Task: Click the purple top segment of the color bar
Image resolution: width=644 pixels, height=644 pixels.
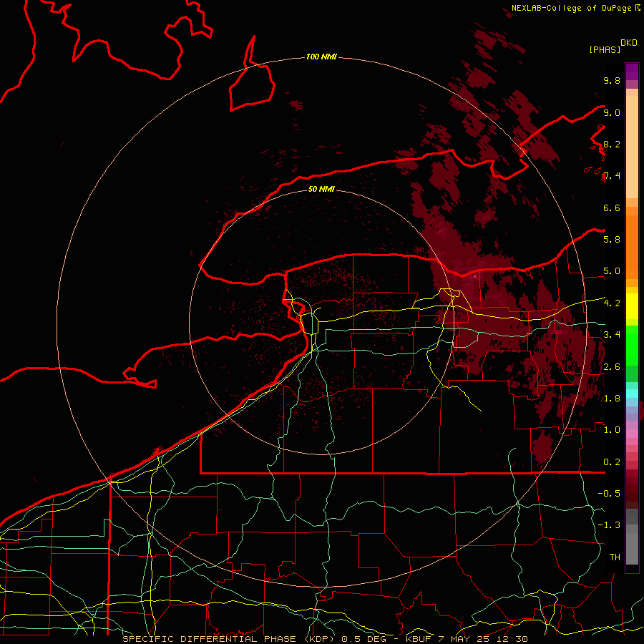Action: click(632, 72)
